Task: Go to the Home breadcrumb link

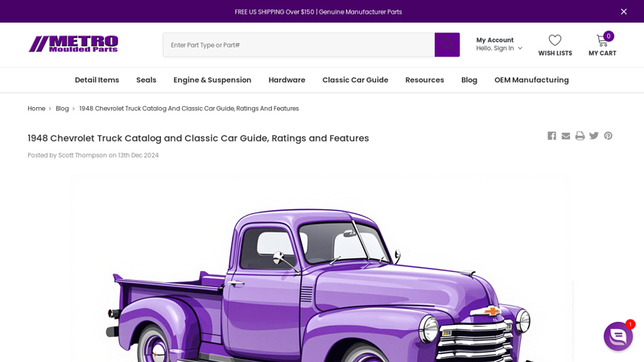Action: [x=36, y=109]
